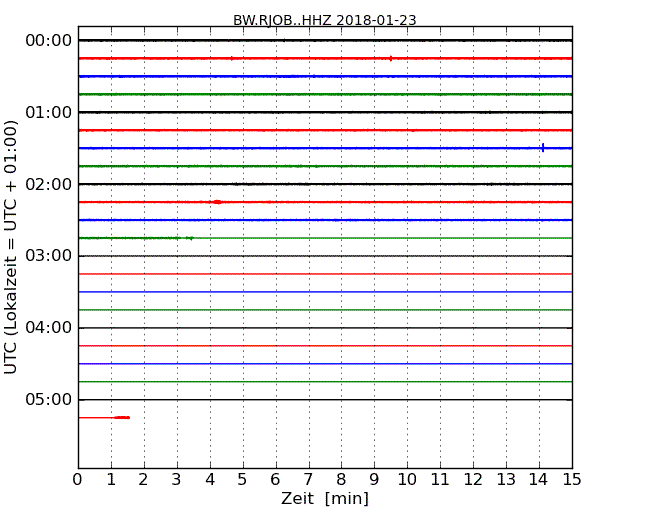Click the 00:00 time label
Image resolution: width=650 pixels, height=520 pixels.
tap(49, 41)
